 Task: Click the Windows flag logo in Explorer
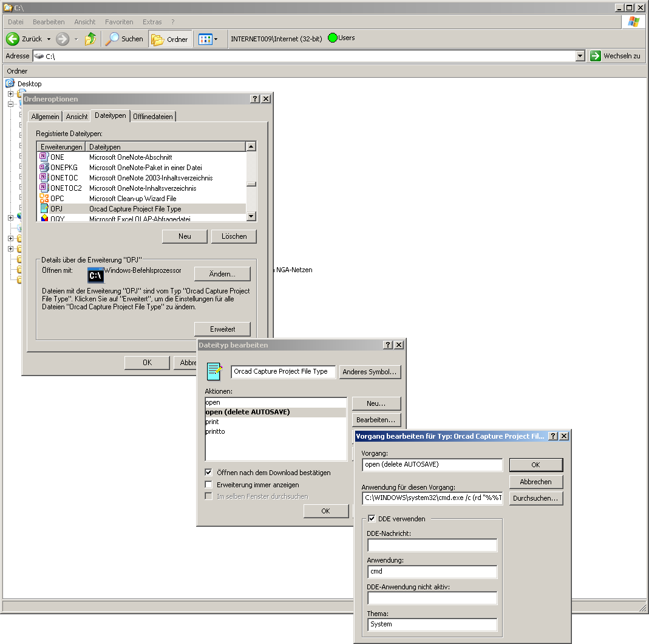coord(633,21)
